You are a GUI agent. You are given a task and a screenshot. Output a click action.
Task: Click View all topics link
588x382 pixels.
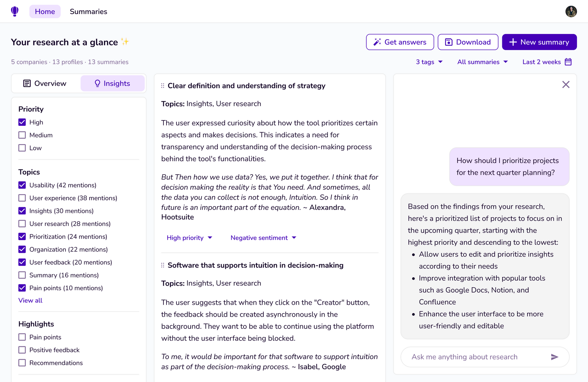coord(30,301)
